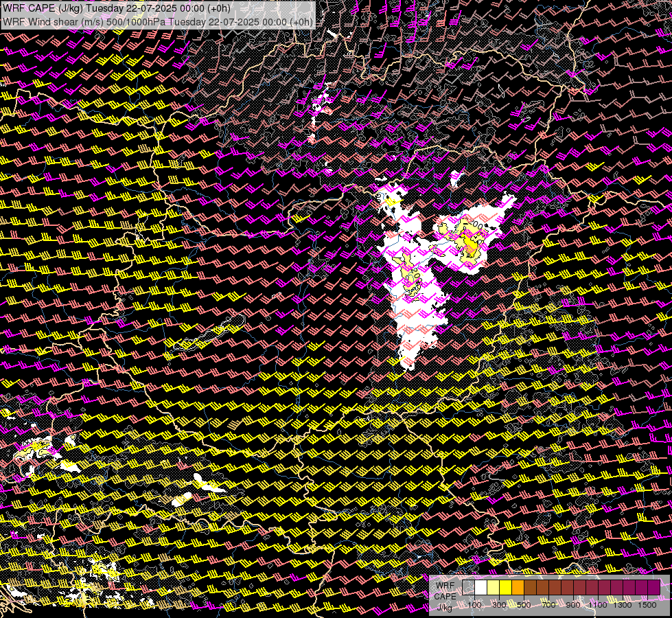The width and height of the screenshot is (672, 618).
Task: Click the legend value 700
Action: point(548,605)
